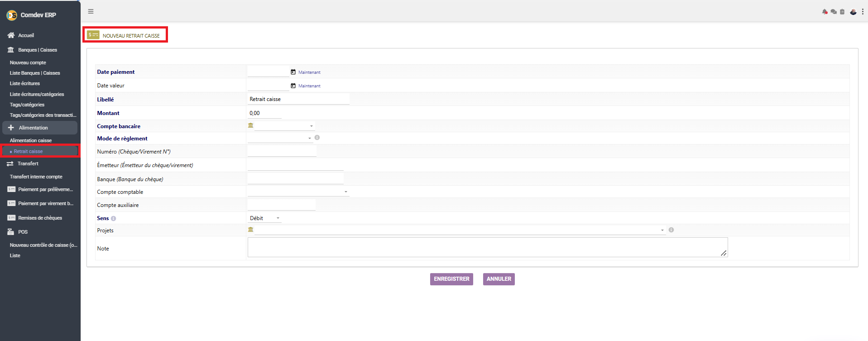Click the Banque du chèque input

[x=296, y=179]
